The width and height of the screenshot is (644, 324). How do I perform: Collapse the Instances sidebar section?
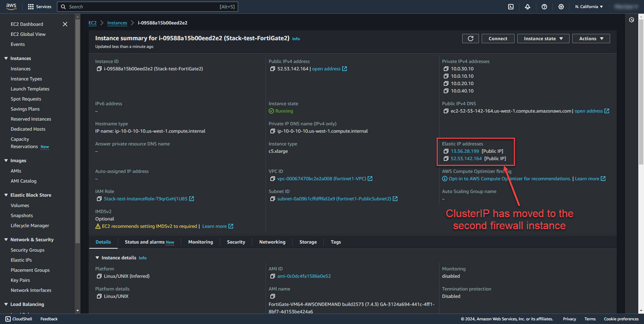pyautogui.click(x=6, y=58)
